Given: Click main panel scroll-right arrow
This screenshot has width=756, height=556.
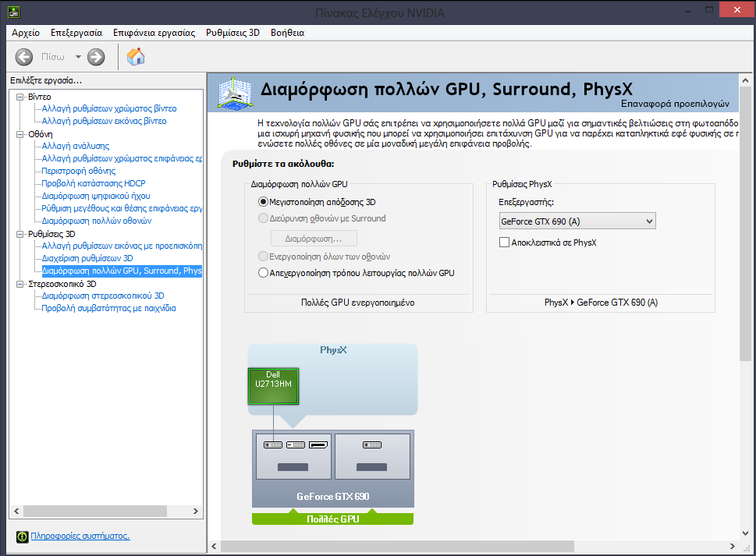Looking at the screenshot, I should tap(733, 547).
